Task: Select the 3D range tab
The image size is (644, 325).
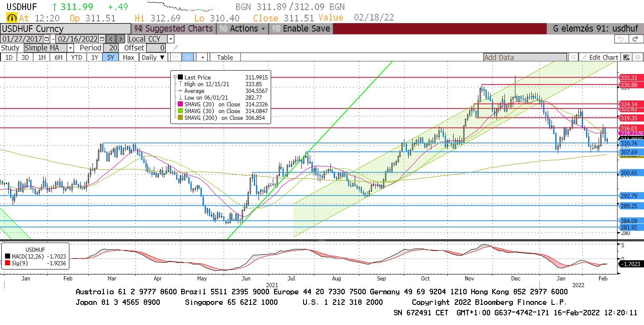Action: (x=25, y=57)
